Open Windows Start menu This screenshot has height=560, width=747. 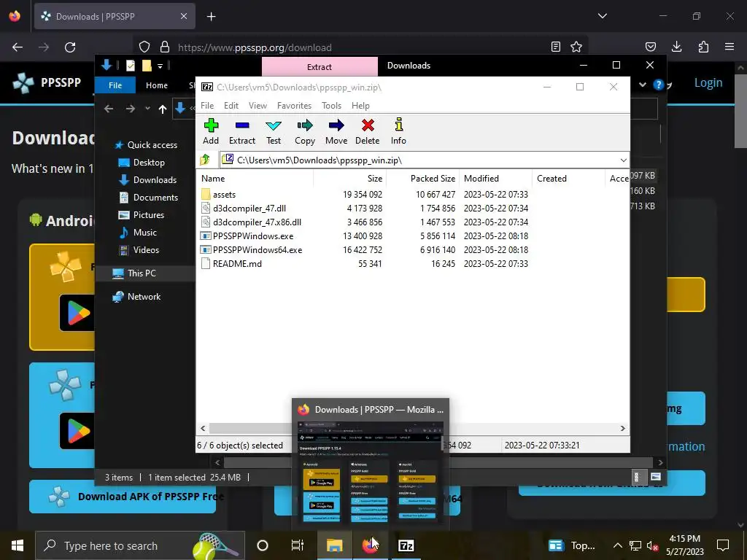(18, 545)
